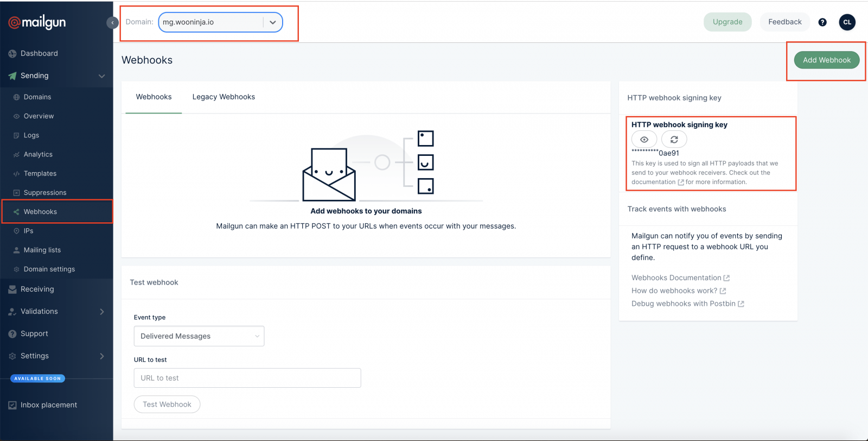This screenshot has width=868, height=441.
Task: Click the Upgrade button
Action: click(x=727, y=22)
